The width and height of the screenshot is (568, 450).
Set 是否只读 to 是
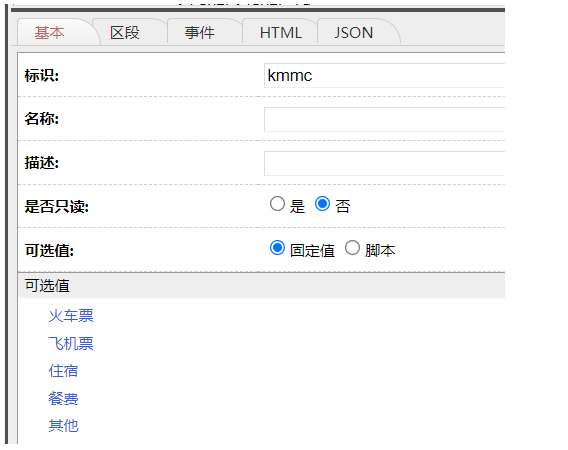(x=277, y=204)
